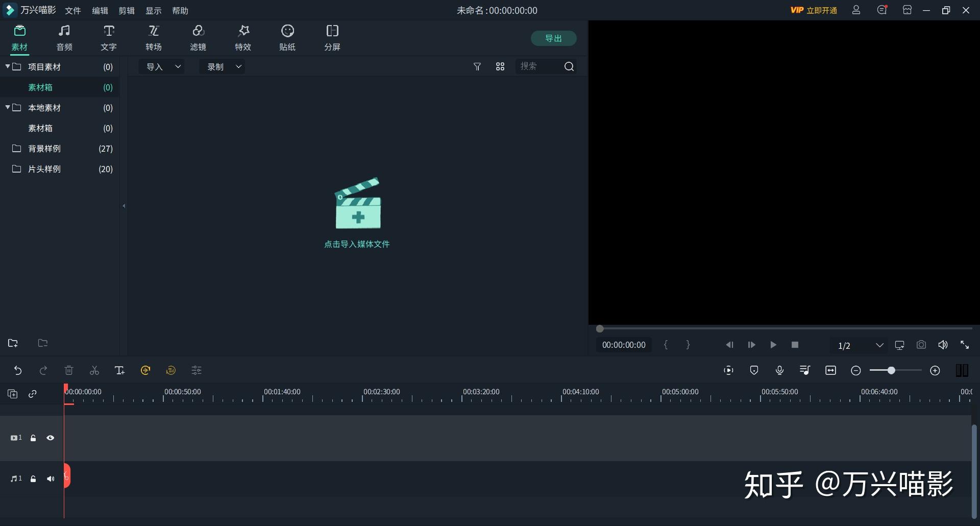Select 素材箱 under 本地素材

[x=60, y=128]
